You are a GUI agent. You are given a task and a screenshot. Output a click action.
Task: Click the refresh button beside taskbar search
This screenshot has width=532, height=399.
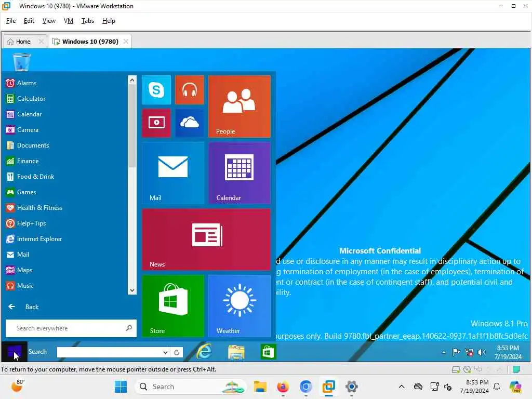[177, 352]
